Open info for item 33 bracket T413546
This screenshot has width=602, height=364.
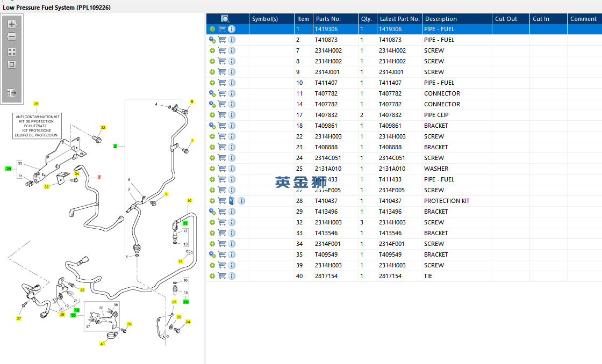[232, 233]
